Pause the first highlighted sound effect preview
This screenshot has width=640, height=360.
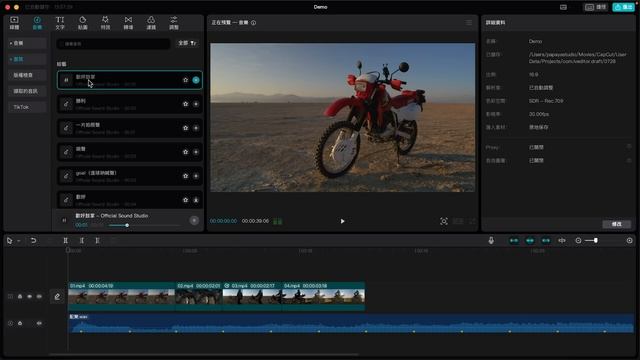(x=66, y=80)
